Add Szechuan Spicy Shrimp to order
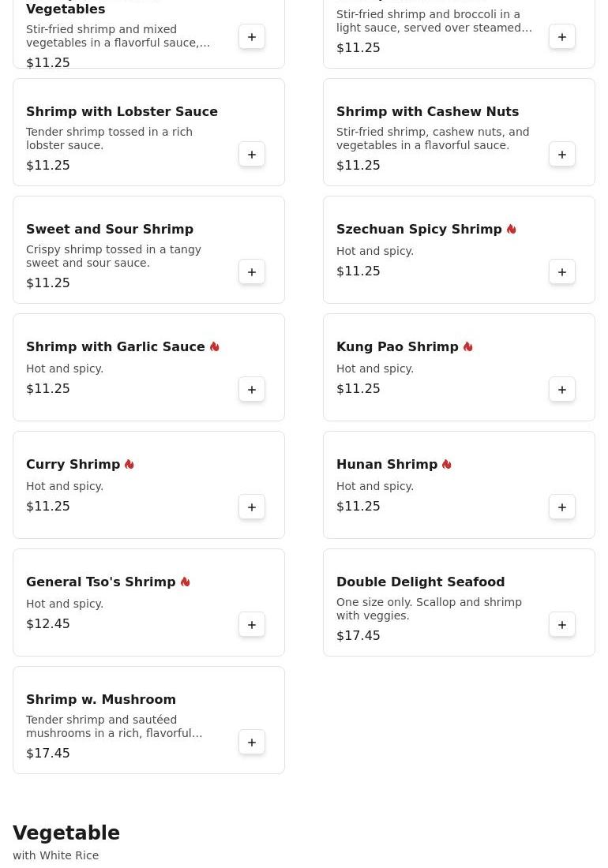608x868 pixels. tap(562, 272)
